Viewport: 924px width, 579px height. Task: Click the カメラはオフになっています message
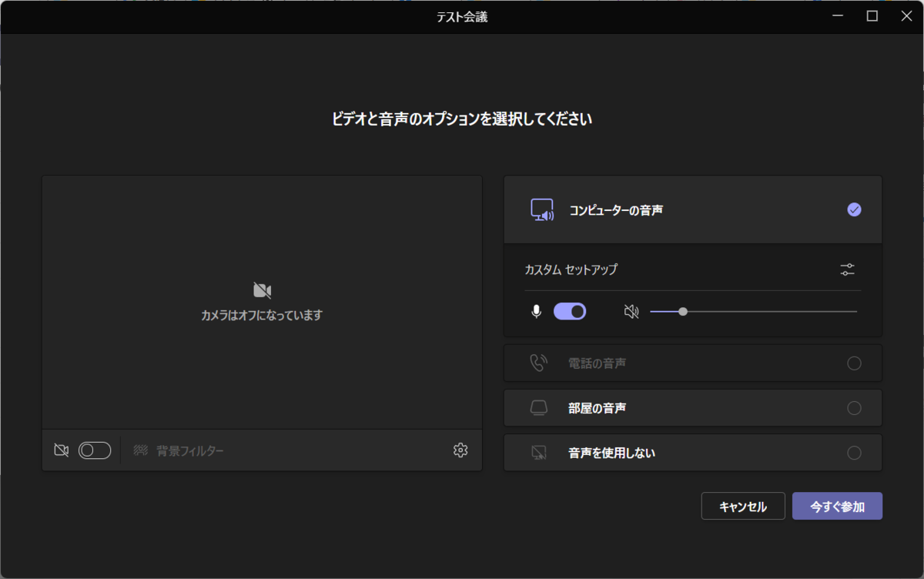coord(262,315)
